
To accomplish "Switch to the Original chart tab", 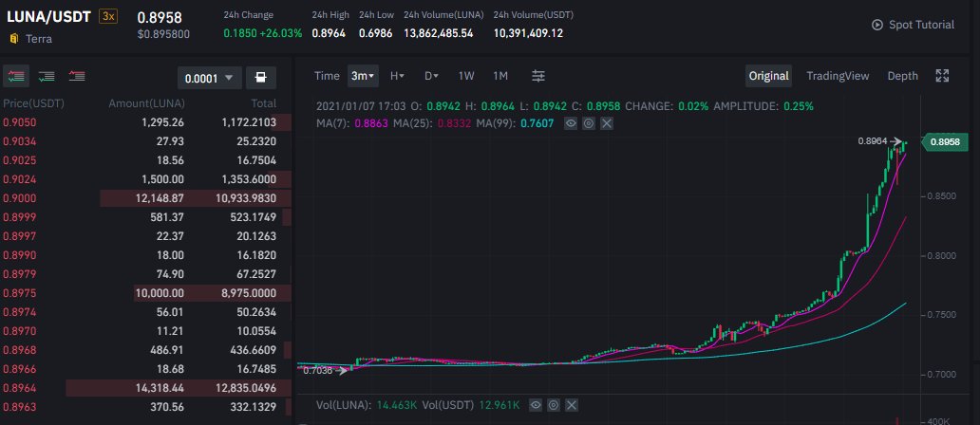I will 769,76.
